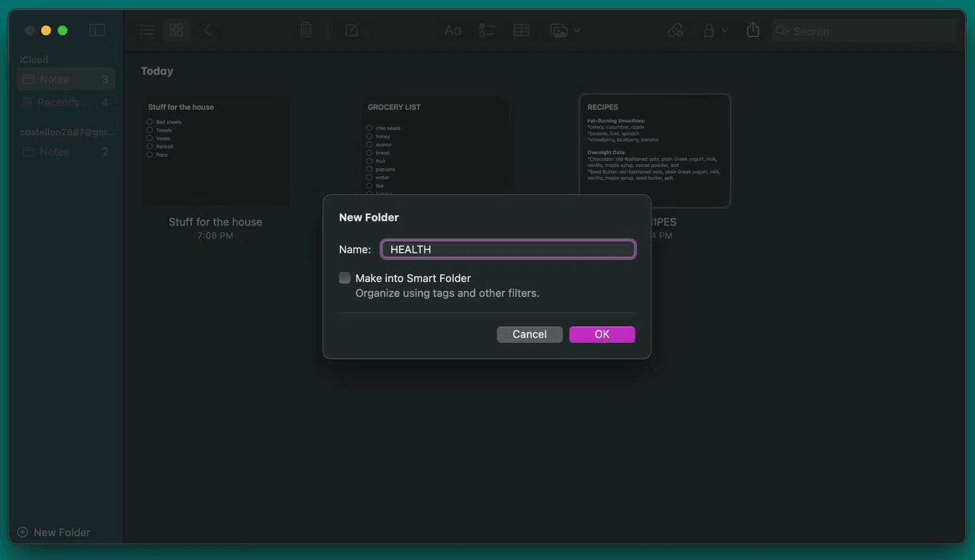Check the Pans item circle
Screen dimensions: 975x560
[x=149, y=155]
